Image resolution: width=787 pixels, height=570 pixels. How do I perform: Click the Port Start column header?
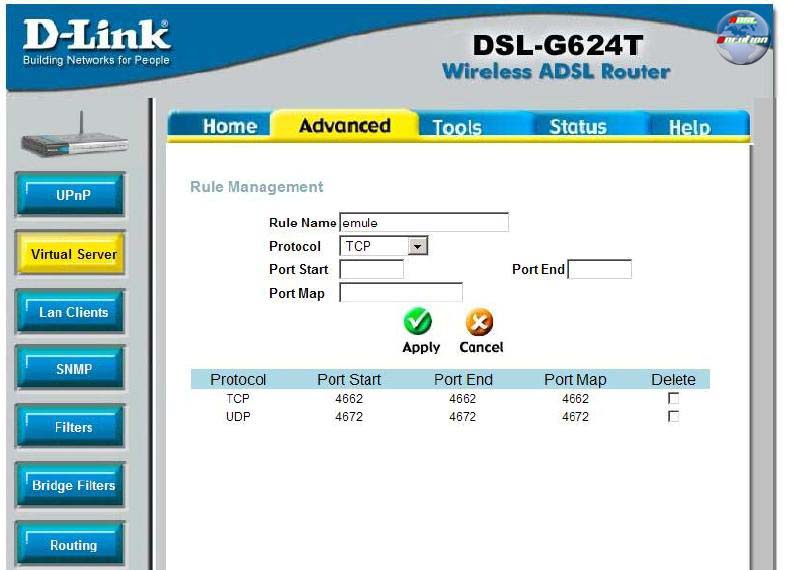pos(349,379)
